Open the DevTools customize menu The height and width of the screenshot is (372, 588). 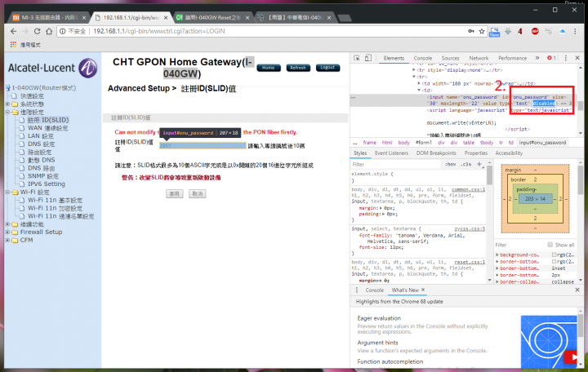565,58
